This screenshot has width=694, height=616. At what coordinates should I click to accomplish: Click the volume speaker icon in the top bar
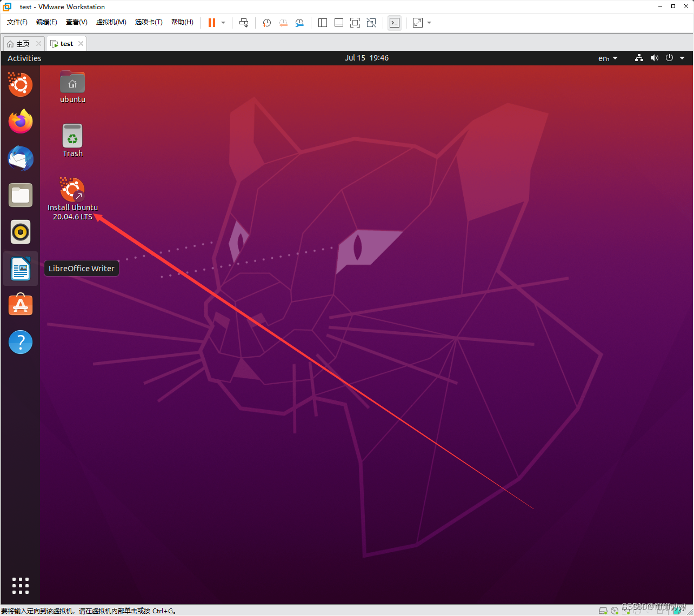click(655, 58)
